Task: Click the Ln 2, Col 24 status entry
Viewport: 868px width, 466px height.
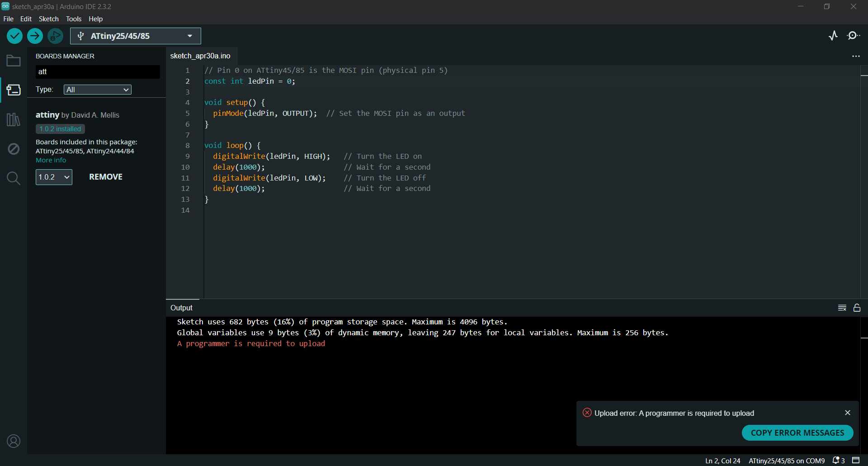Action: pyautogui.click(x=722, y=461)
